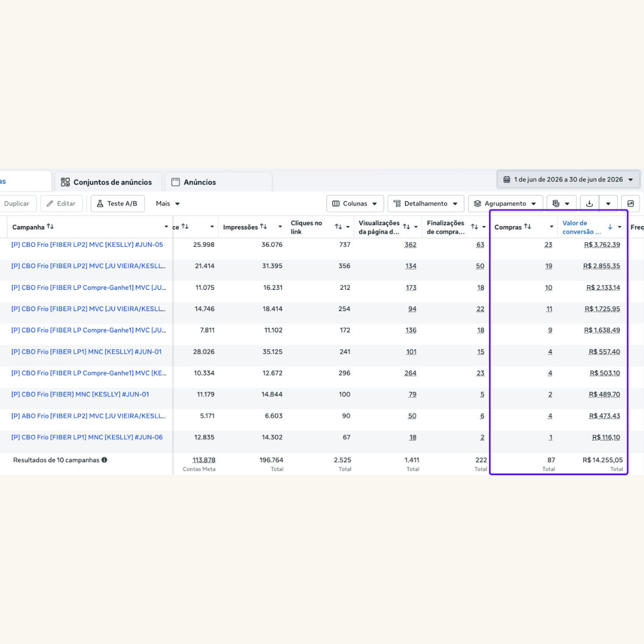The image size is (644, 644).
Task: Expand the Detalhamento dropdown
Action: click(426, 204)
